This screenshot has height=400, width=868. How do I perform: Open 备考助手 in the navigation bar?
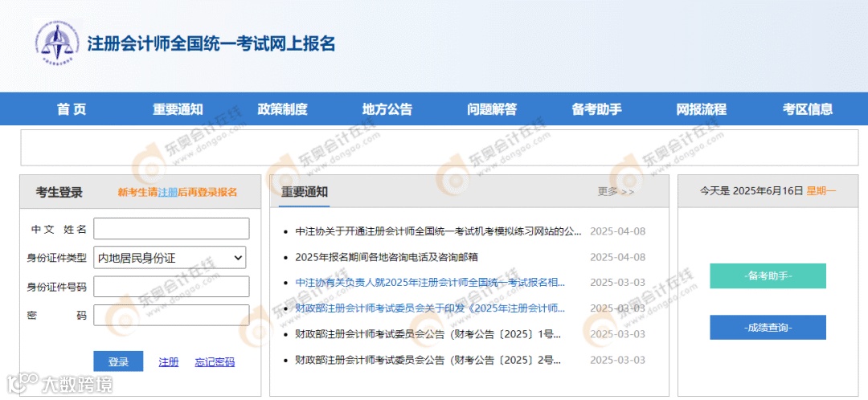click(x=596, y=109)
